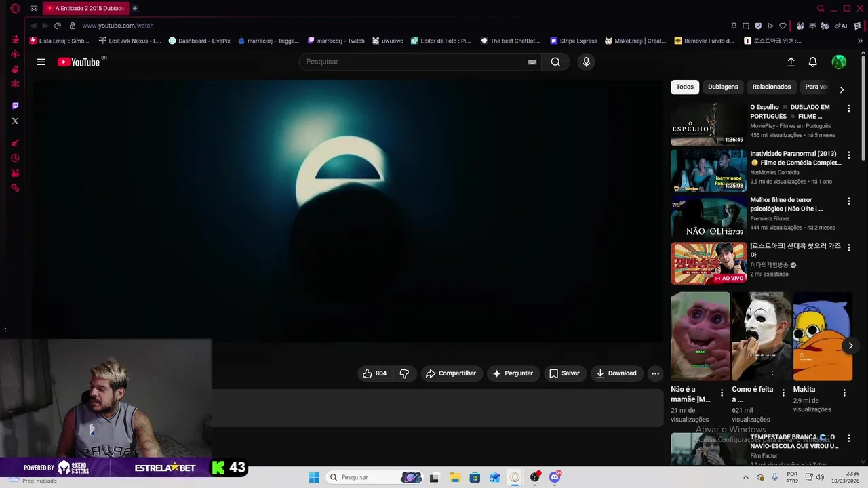Open Discord from the taskbar
The image size is (868, 488).
coord(555,477)
